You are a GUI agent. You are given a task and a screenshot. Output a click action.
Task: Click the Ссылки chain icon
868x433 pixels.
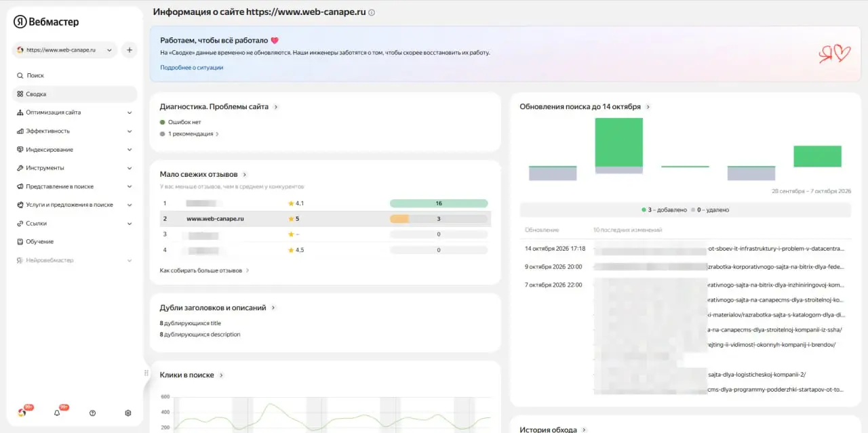(x=20, y=223)
